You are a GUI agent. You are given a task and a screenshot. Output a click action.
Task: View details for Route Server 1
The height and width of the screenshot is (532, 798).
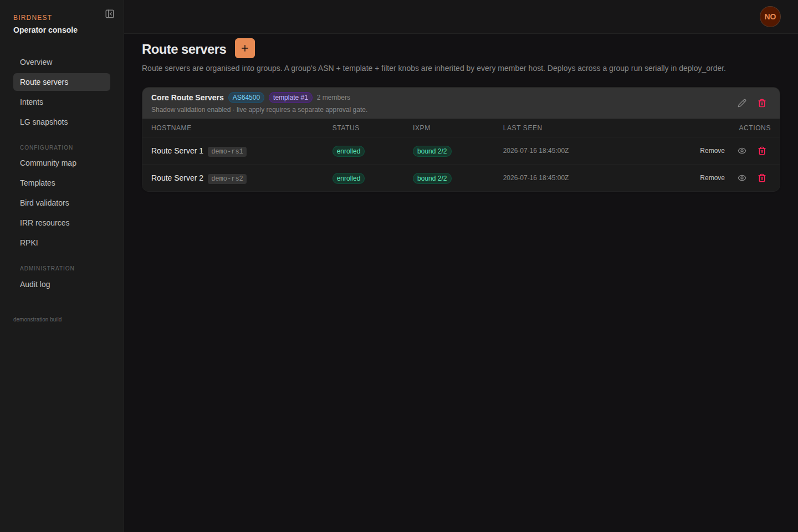click(742, 151)
